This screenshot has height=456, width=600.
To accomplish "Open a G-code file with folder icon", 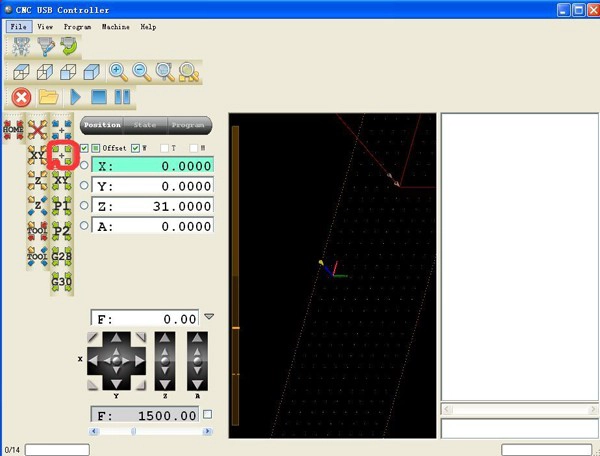I will [x=49, y=97].
